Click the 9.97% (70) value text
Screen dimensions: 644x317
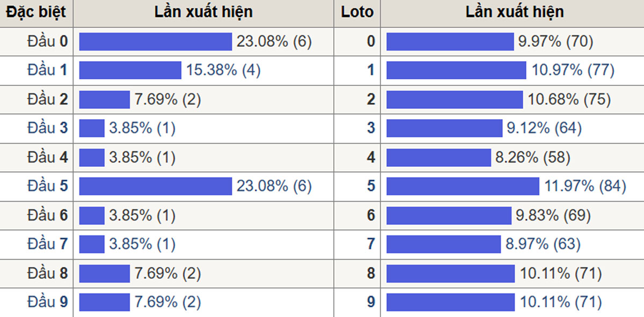(x=555, y=41)
